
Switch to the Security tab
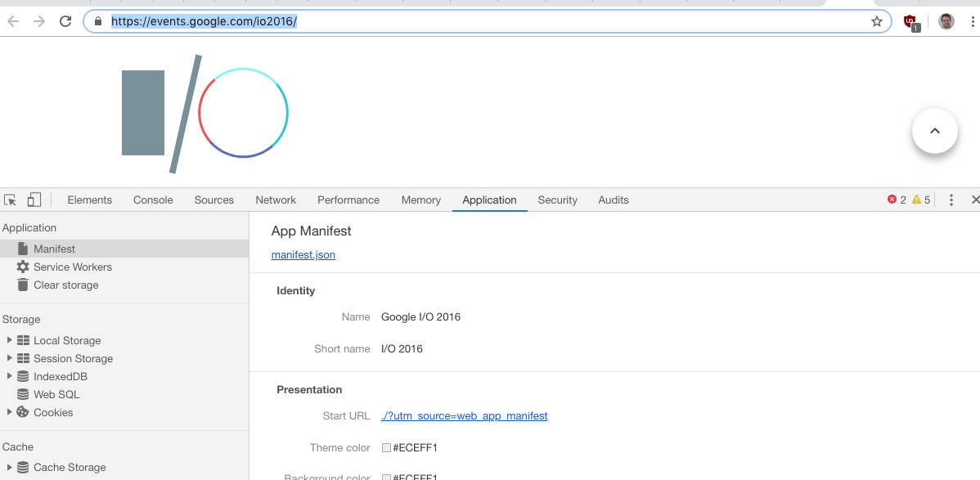[558, 200]
